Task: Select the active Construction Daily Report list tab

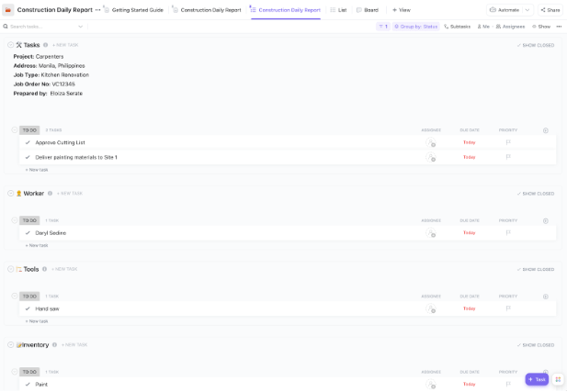Action: [286, 10]
